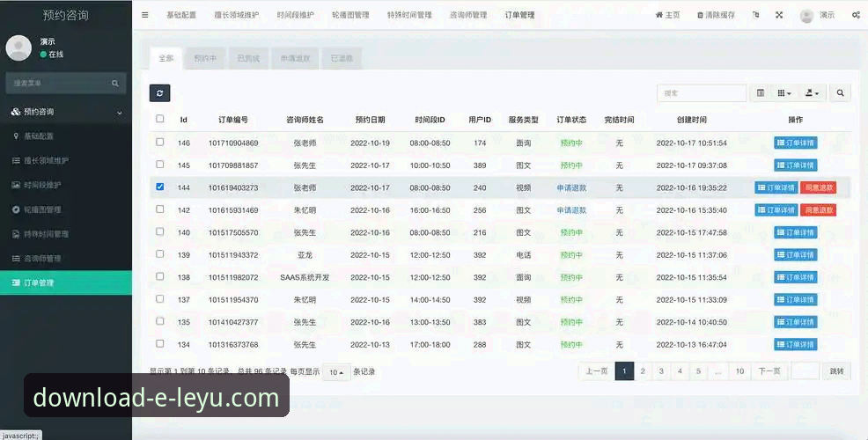The height and width of the screenshot is (440, 868).
Task: Toggle fullscreen with the expand arrows icon
Action: (779, 15)
